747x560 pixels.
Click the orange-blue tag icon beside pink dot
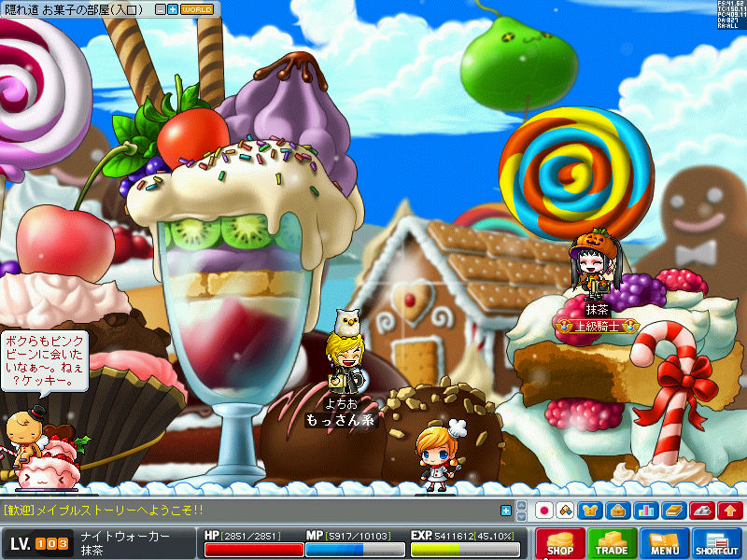pos(566,511)
